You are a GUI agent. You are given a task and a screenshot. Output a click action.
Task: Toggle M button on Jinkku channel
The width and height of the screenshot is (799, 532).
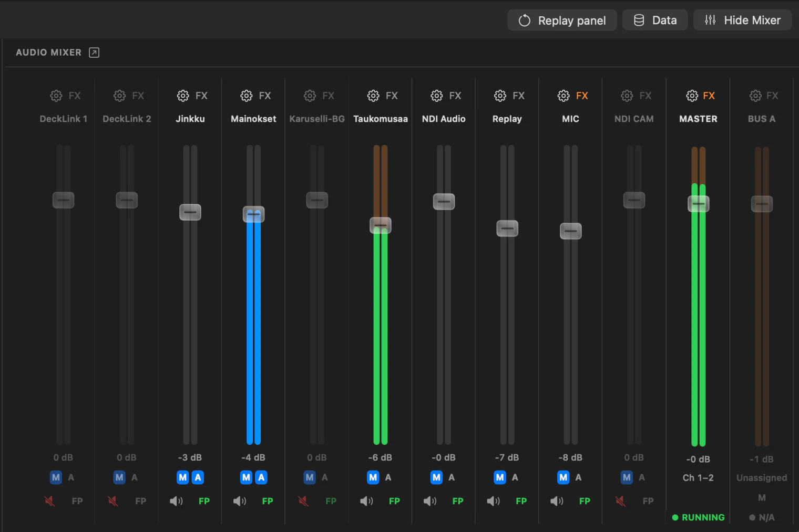coord(183,477)
